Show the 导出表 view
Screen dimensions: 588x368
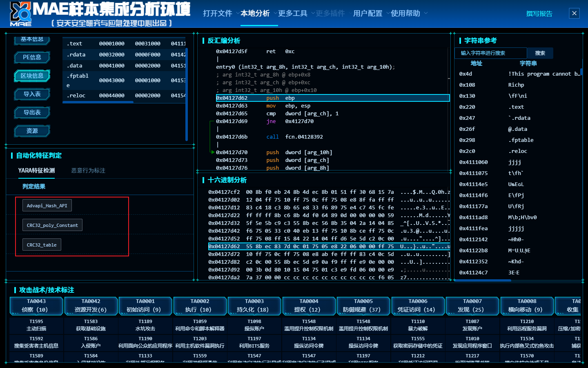[x=32, y=112]
